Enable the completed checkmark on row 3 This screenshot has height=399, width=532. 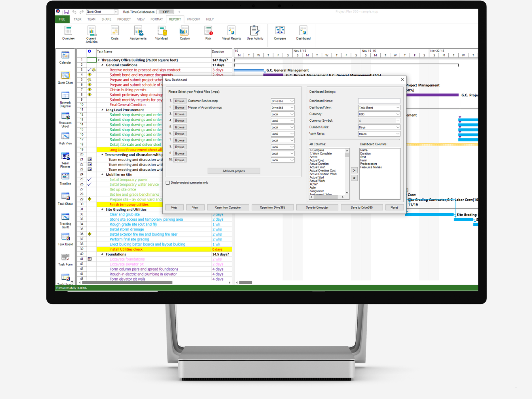pyautogui.click(x=89, y=70)
